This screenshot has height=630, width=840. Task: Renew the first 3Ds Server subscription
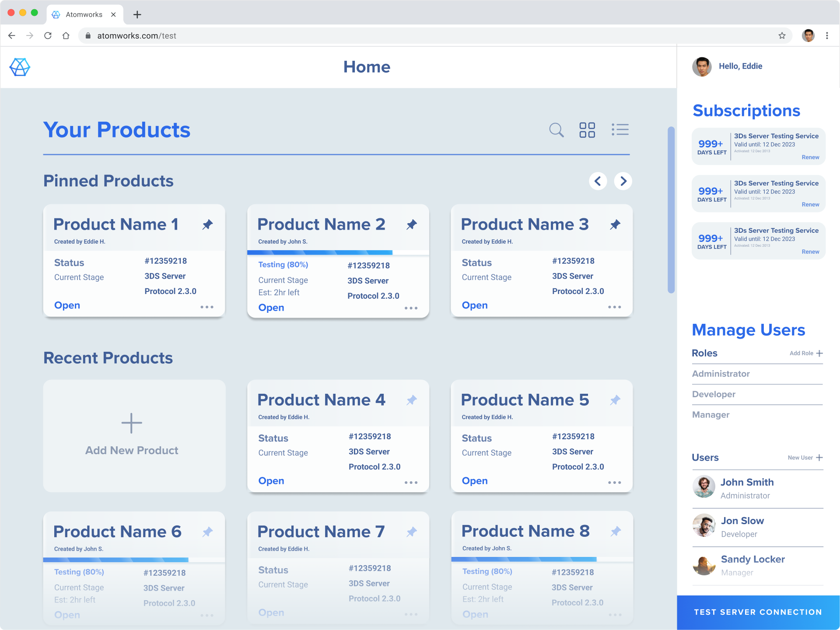[810, 157]
